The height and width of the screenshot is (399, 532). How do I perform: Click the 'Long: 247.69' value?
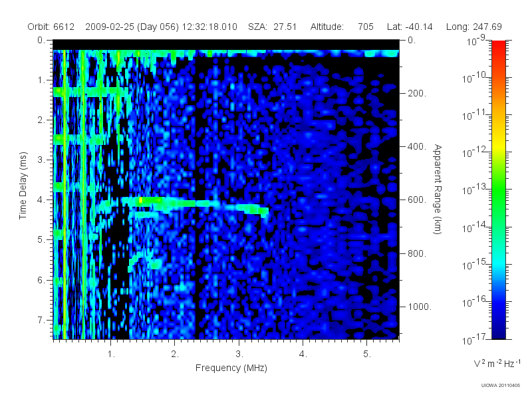click(x=474, y=27)
